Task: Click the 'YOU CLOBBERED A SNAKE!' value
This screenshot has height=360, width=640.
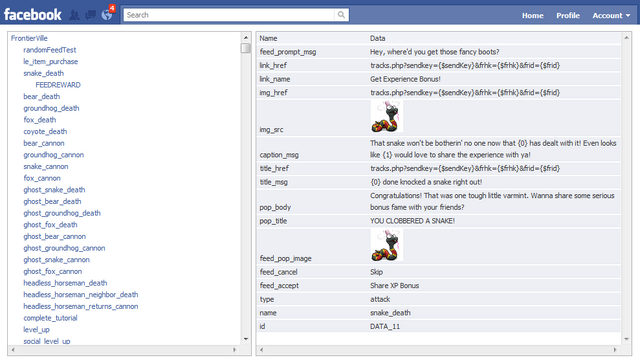Action: point(412,221)
